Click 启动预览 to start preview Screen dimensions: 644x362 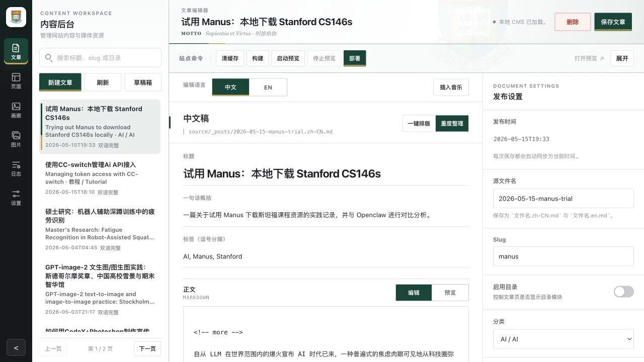(288, 58)
